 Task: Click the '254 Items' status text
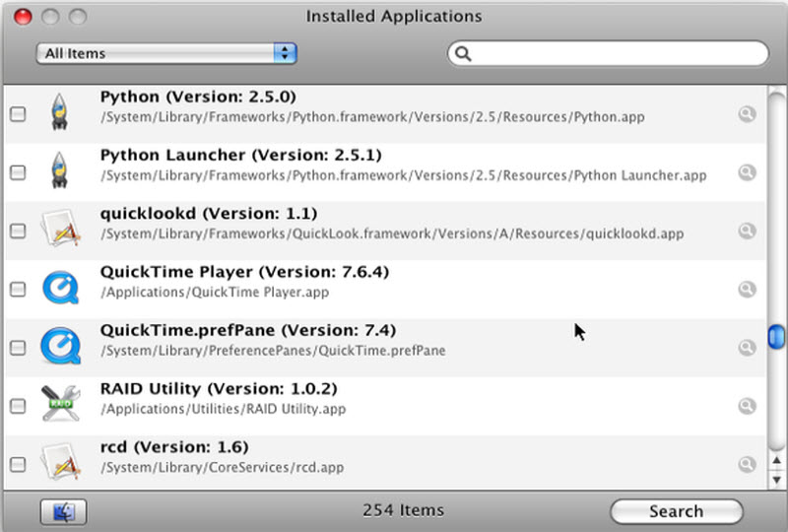tap(404, 510)
